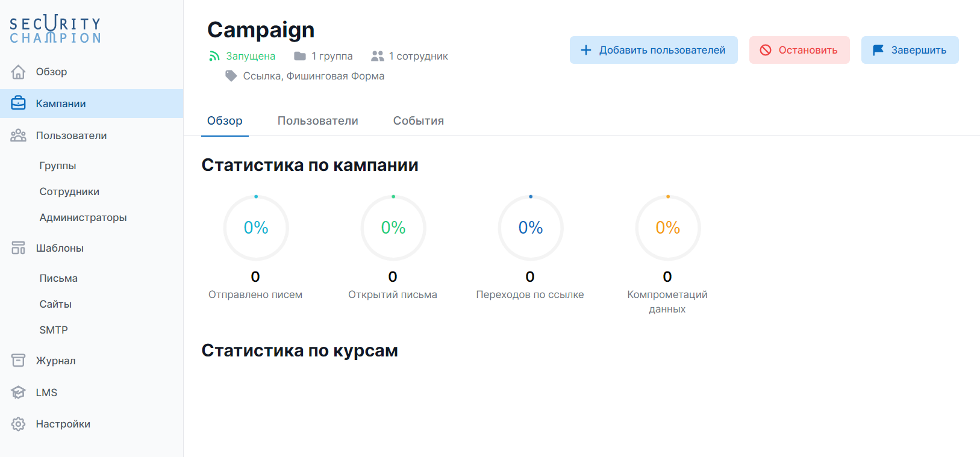
Task: Click the Статистика по курсам heading
Action: click(299, 350)
